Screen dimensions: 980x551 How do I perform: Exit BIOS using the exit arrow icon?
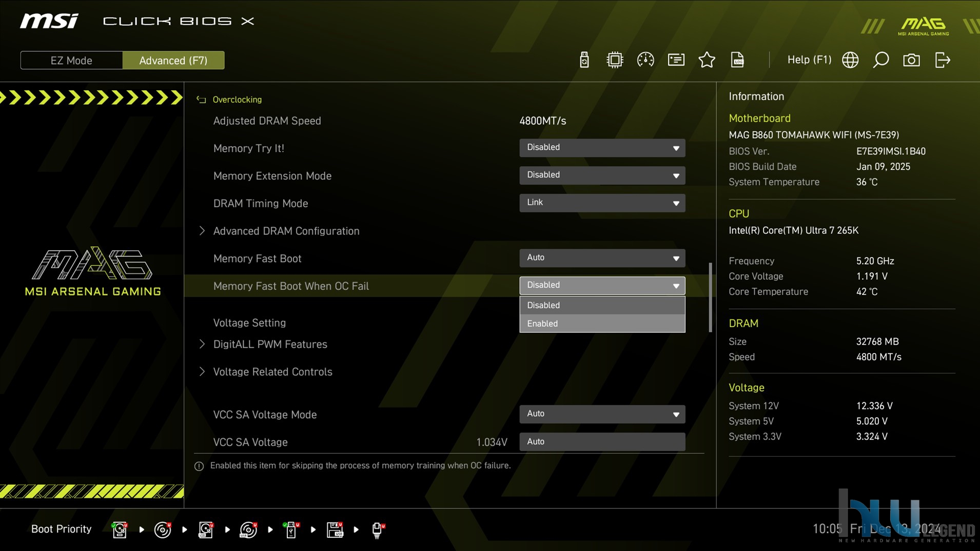click(x=943, y=60)
